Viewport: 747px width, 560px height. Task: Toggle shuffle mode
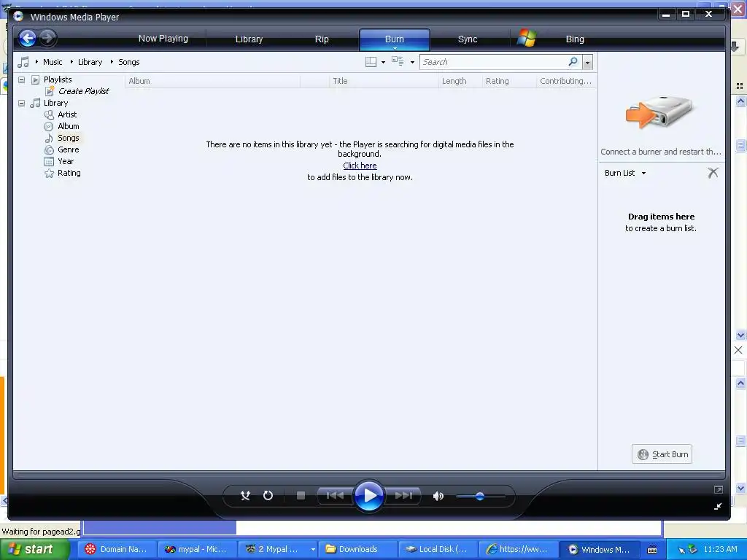tap(245, 496)
